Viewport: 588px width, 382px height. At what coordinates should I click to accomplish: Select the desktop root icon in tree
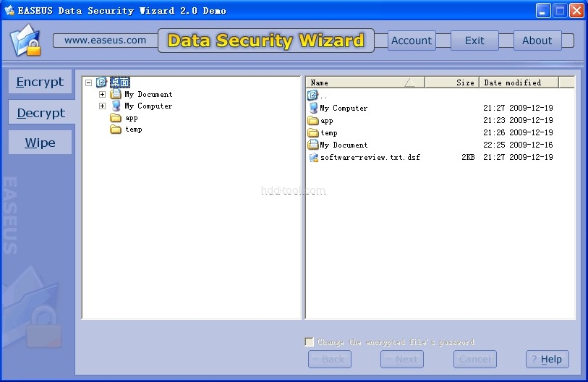point(101,82)
